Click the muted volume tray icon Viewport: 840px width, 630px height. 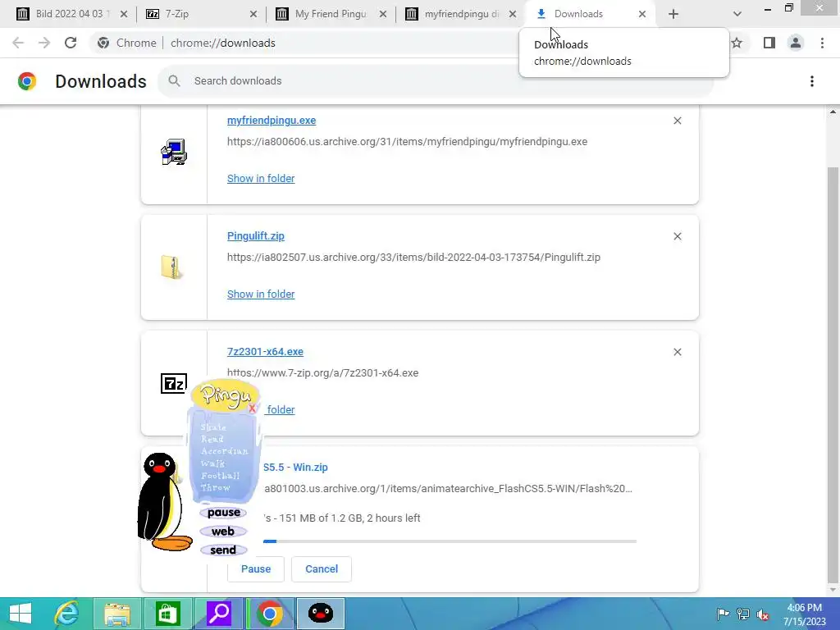coord(763,614)
